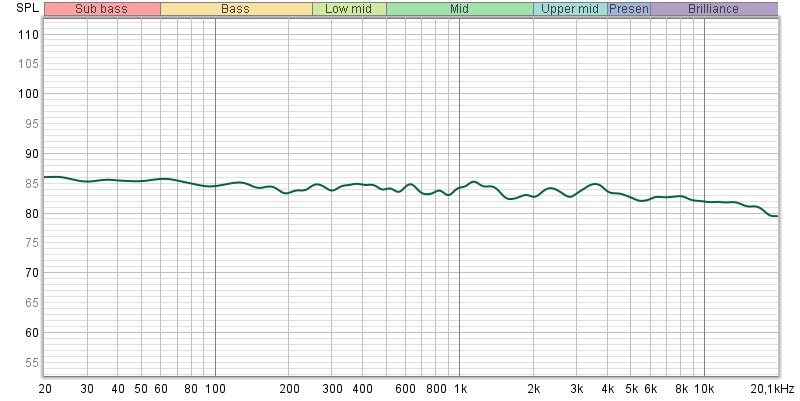The width and height of the screenshot is (800, 401).
Task: Click the SPL axis label
Action: click(27, 8)
